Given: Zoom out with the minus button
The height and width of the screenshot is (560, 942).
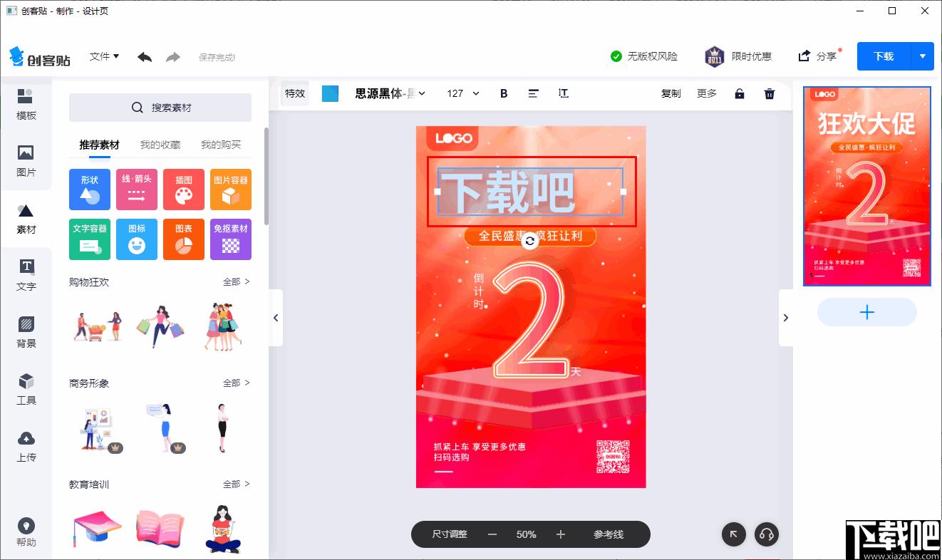Looking at the screenshot, I should pyautogui.click(x=492, y=534).
